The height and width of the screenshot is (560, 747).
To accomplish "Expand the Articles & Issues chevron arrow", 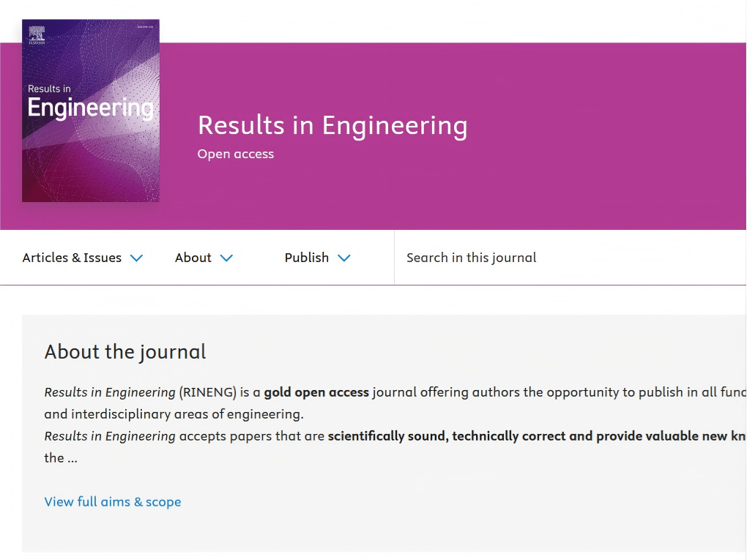I will coord(136,258).
